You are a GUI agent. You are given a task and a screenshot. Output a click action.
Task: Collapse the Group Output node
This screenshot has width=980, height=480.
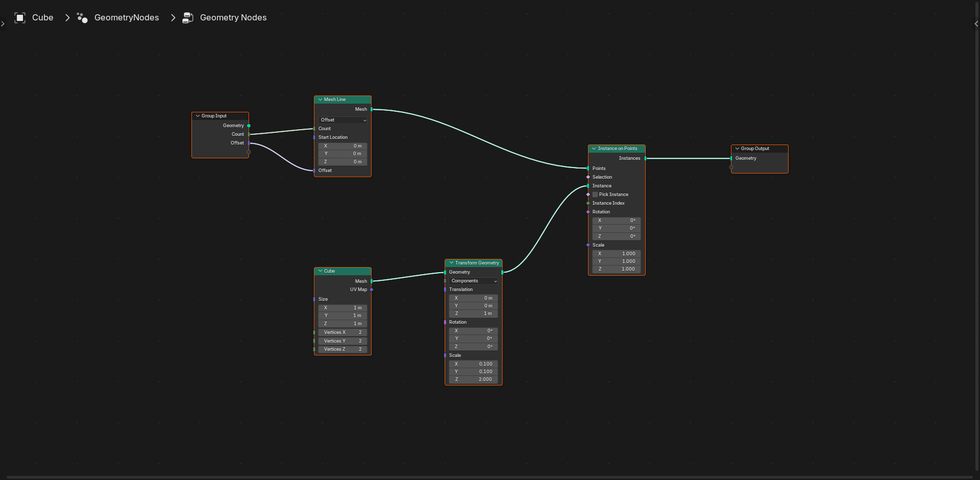(x=737, y=149)
